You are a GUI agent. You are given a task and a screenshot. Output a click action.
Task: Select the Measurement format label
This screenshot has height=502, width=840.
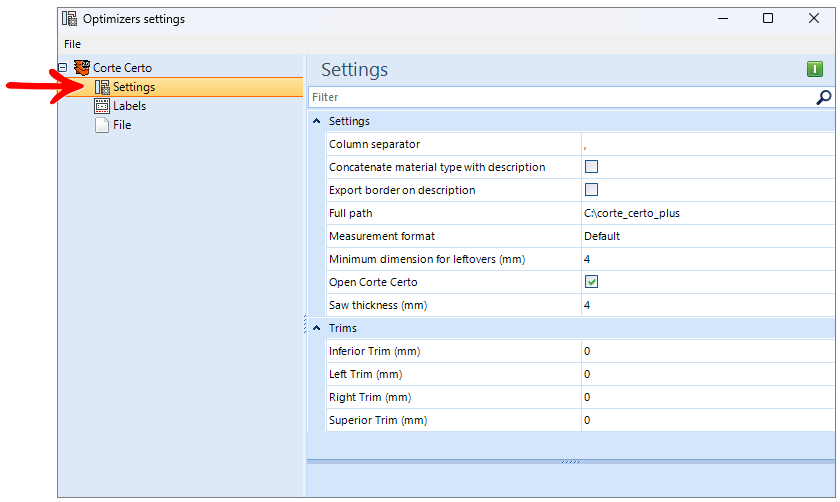(x=381, y=236)
